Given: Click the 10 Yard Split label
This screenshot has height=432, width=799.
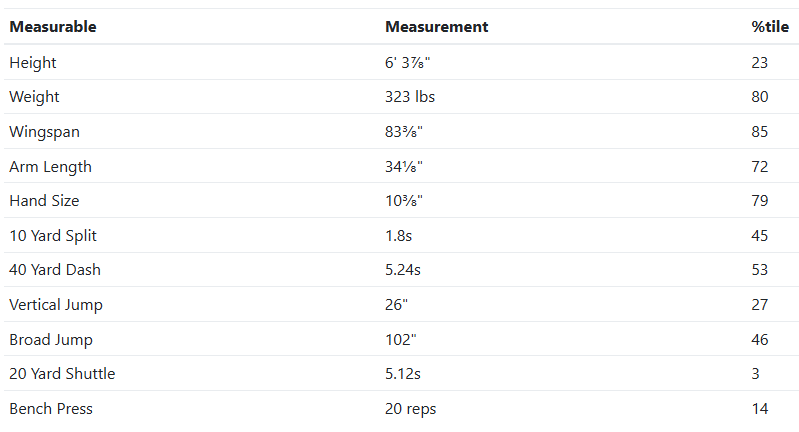Looking at the screenshot, I should [x=53, y=236].
